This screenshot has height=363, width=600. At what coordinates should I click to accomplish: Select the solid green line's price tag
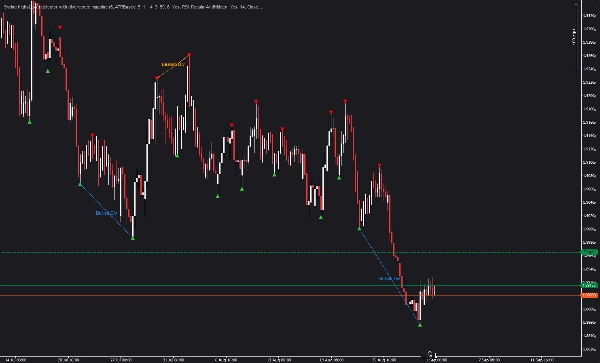pos(589,285)
